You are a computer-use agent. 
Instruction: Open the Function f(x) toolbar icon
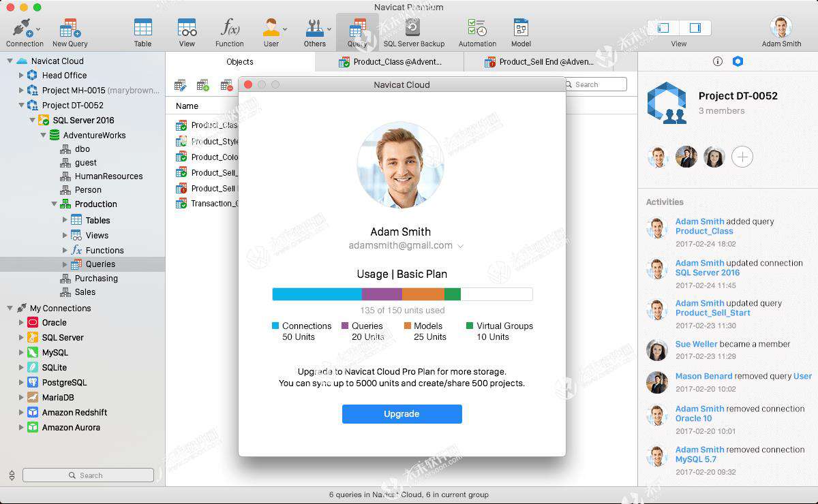[x=230, y=28]
